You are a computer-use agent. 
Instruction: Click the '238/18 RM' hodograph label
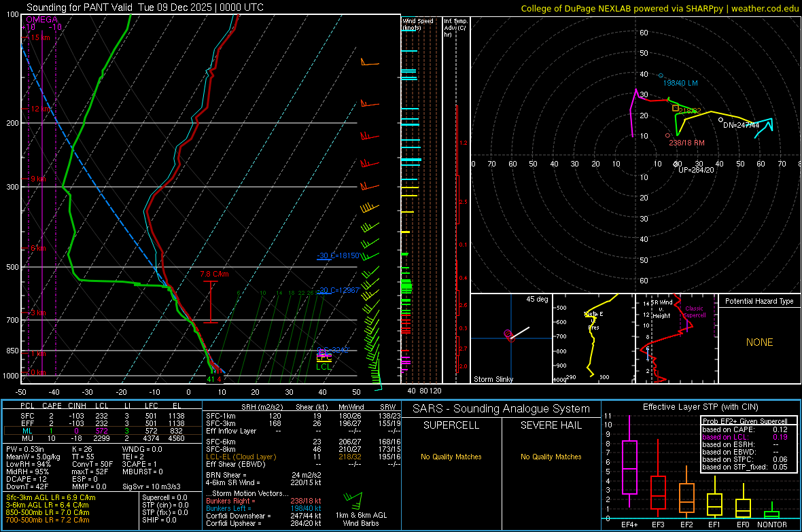point(687,143)
